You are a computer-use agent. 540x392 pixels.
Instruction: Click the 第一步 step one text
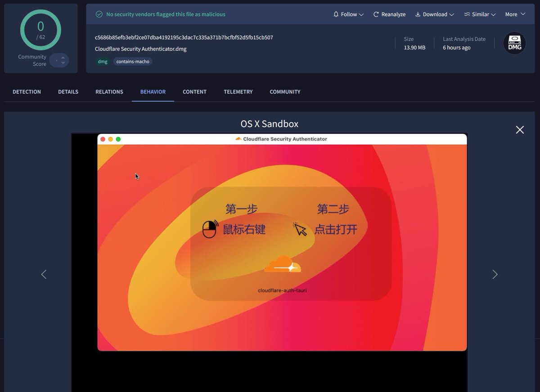pos(241,209)
